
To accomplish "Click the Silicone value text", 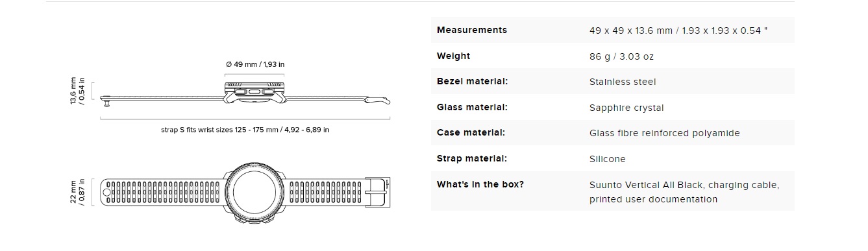I will pos(608,159).
